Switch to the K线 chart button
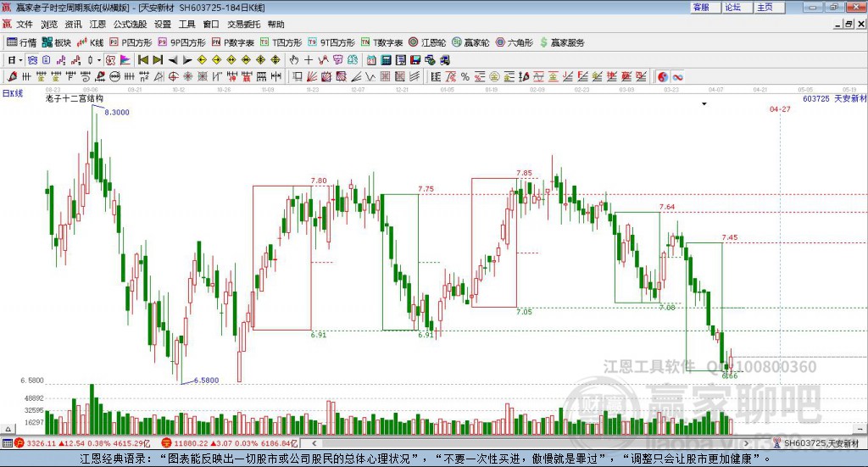Image resolution: width=868 pixels, height=467 pixels. coord(90,42)
